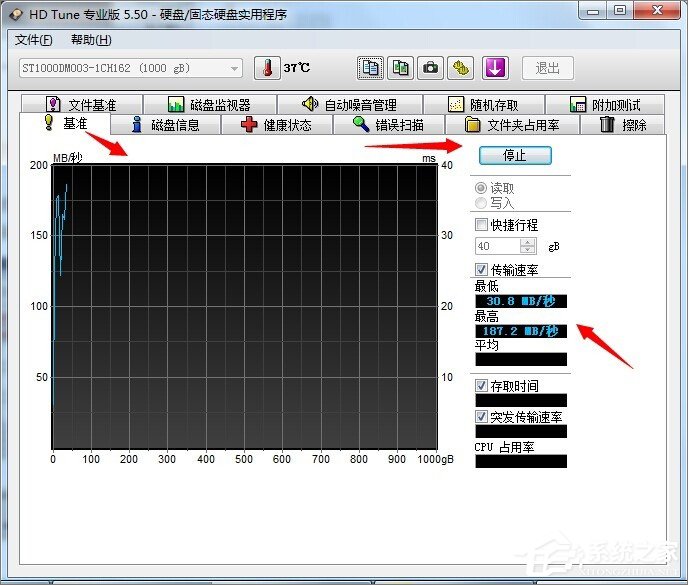Select the 写入 radio button
Image resolution: width=688 pixels, height=585 pixels.
point(481,203)
